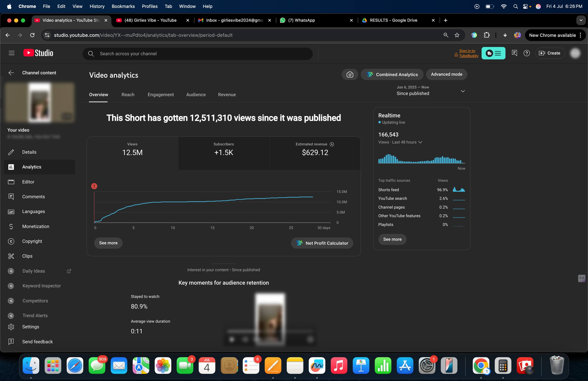Expand the Views Last 48 hours dropdown
Image resolution: width=588 pixels, height=381 pixels.
[x=420, y=142]
